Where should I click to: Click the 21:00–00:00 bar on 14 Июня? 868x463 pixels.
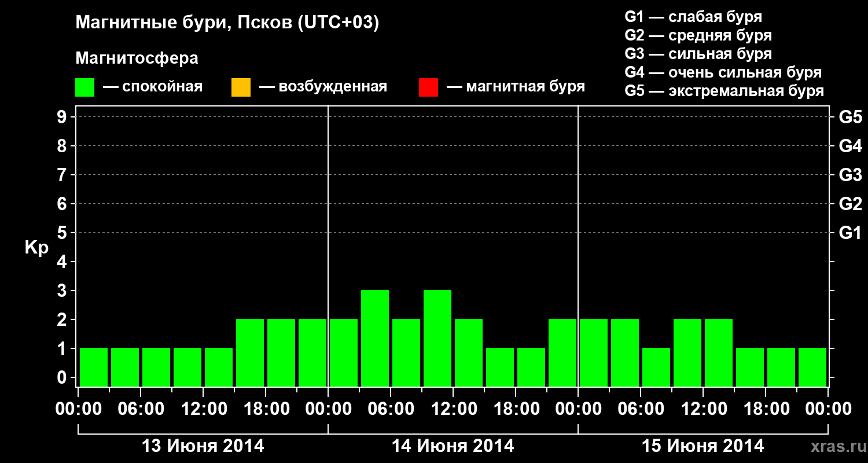562,353
